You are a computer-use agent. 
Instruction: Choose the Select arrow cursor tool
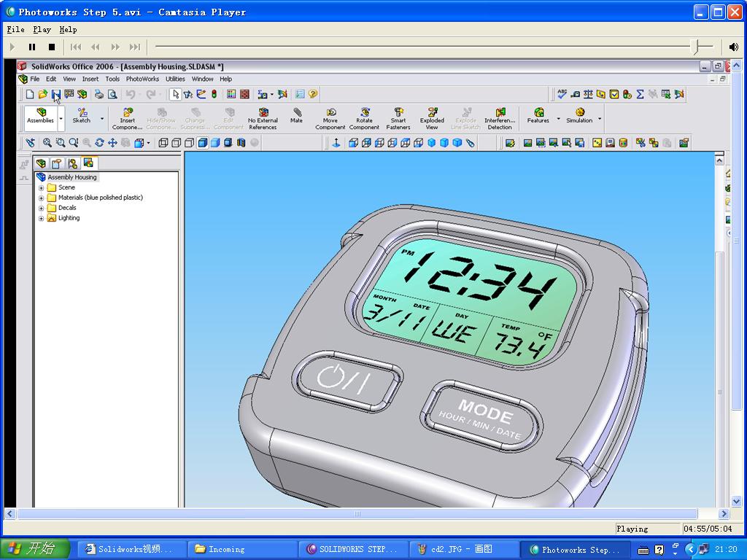(x=175, y=94)
